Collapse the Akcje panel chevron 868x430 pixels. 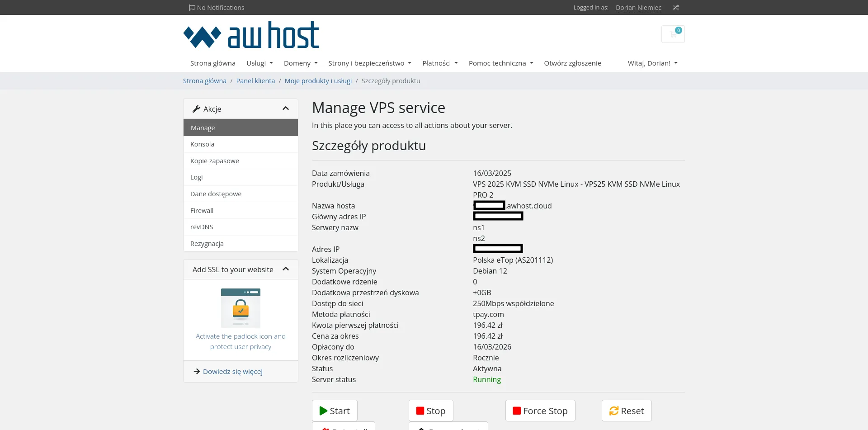(285, 109)
